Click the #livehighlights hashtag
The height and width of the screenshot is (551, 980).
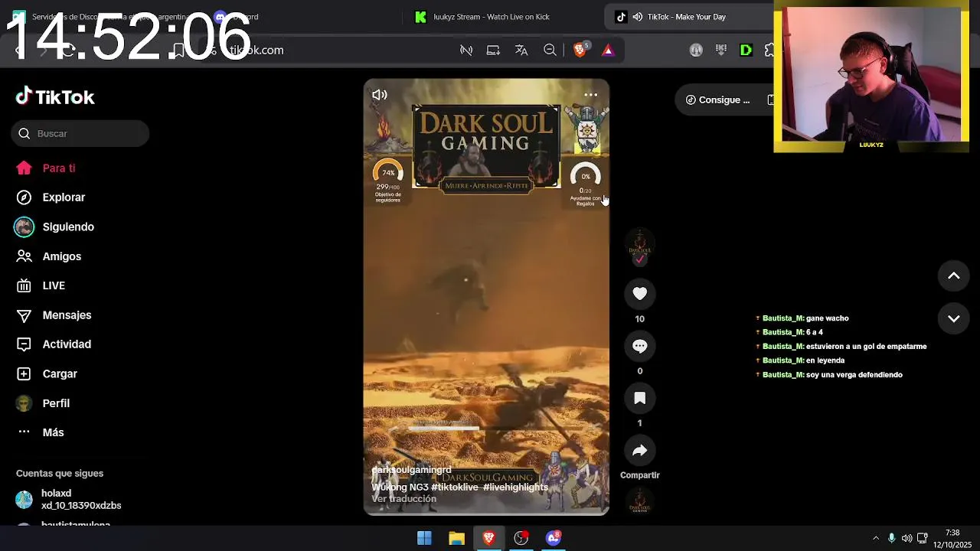click(x=515, y=487)
